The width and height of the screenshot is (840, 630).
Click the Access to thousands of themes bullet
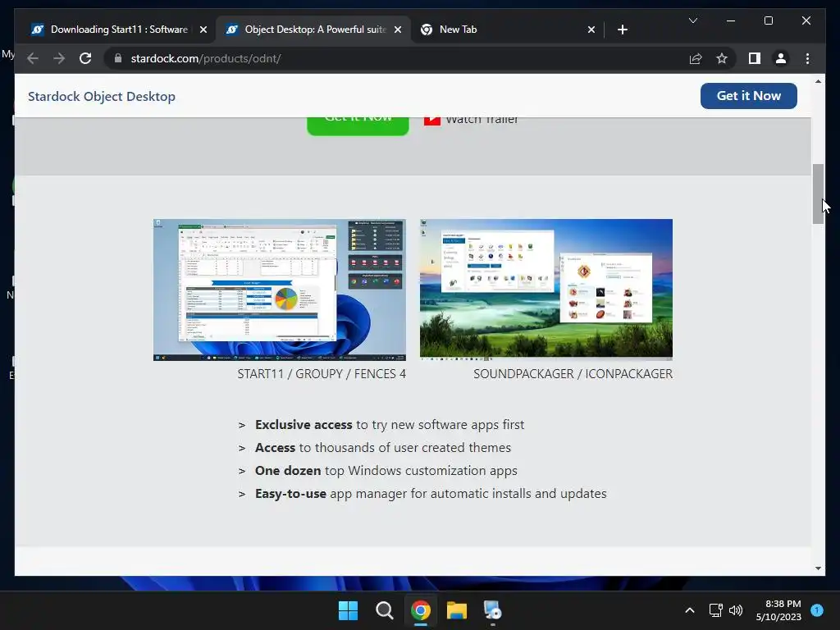[x=382, y=448]
